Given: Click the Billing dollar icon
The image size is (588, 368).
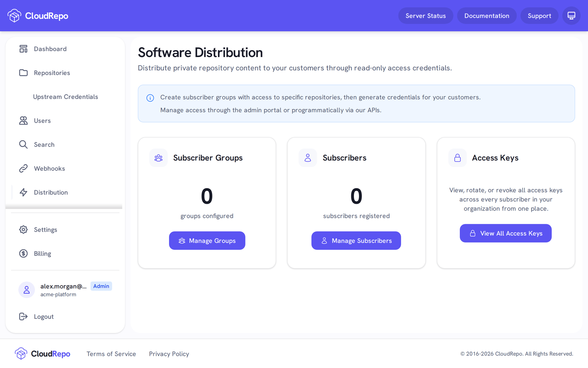Looking at the screenshot, I should 24,254.
